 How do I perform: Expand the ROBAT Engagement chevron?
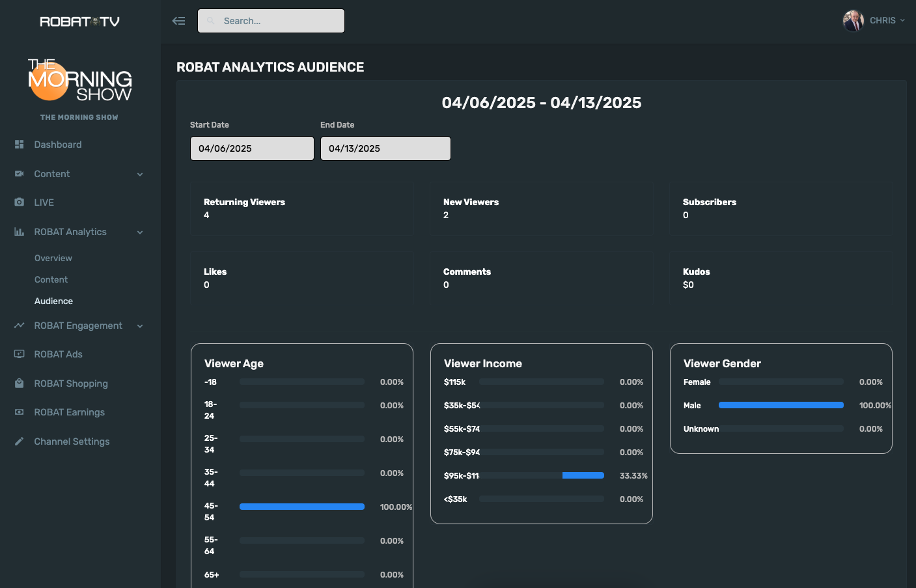click(x=140, y=326)
